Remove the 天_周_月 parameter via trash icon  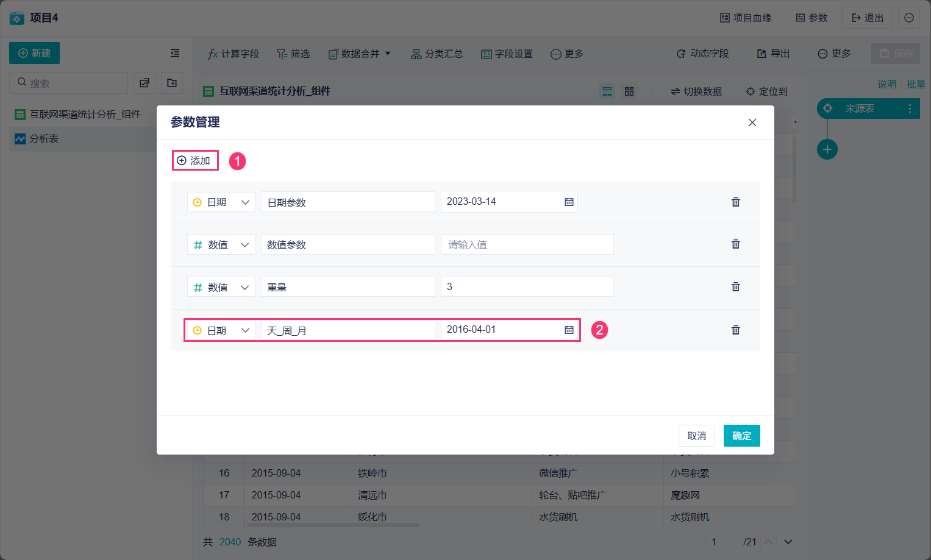(735, 330)
